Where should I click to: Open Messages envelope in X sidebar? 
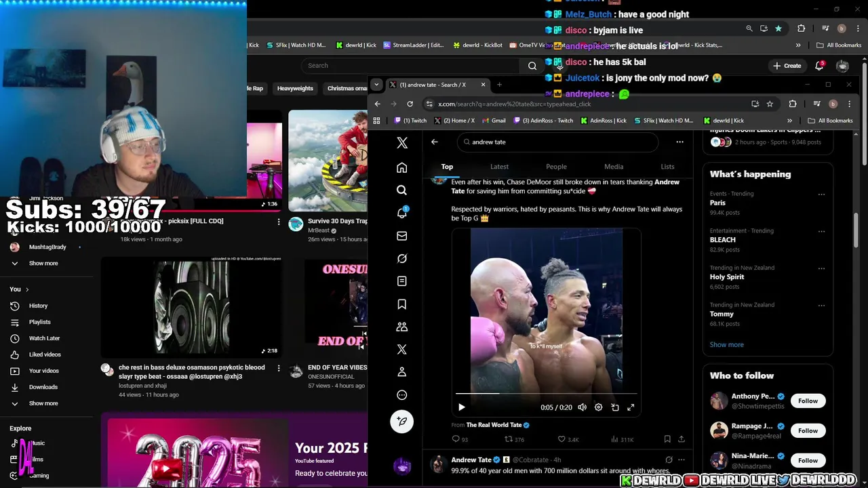(x=401, y=236)
